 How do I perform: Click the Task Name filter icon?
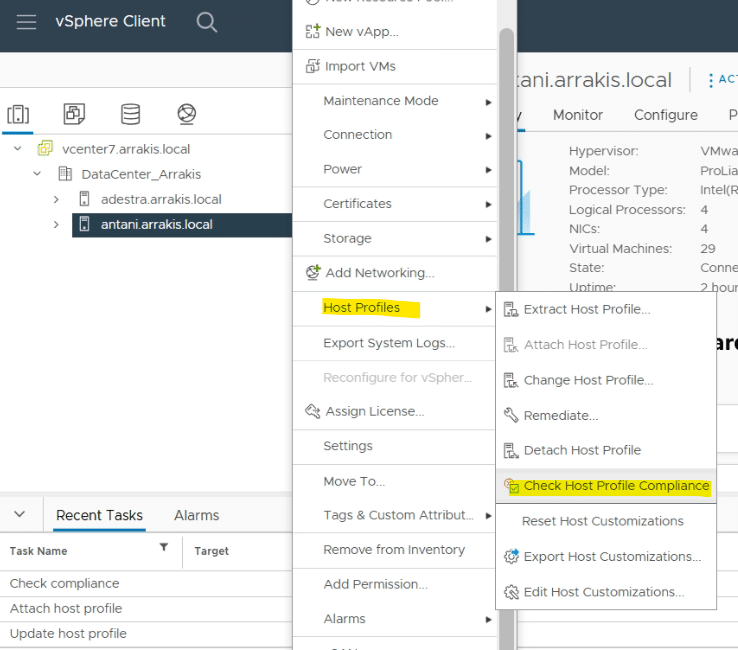164,547
